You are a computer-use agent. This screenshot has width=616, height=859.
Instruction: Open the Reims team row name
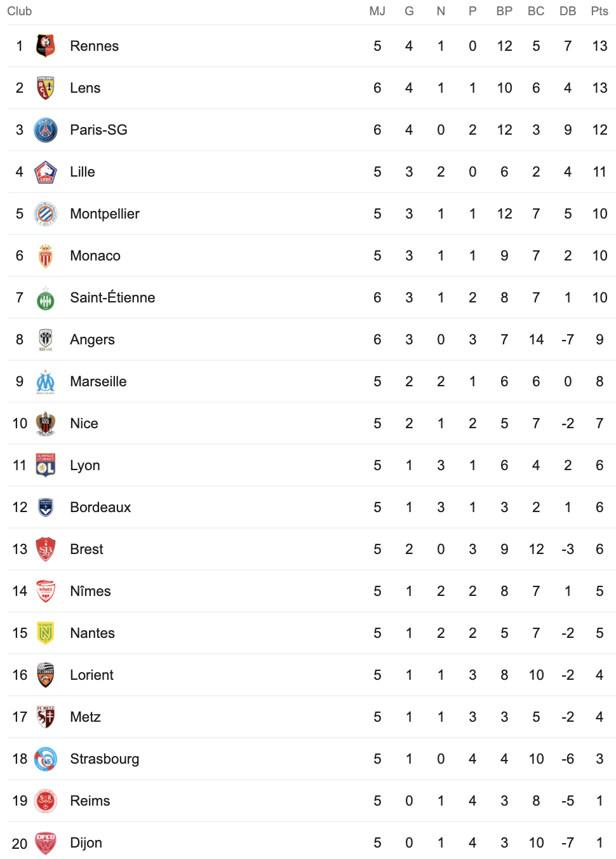click(90, 801)
